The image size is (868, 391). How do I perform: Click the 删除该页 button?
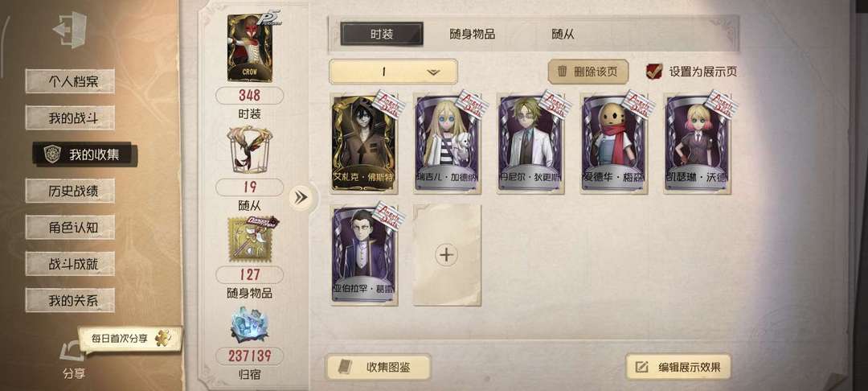click(588, 72)
